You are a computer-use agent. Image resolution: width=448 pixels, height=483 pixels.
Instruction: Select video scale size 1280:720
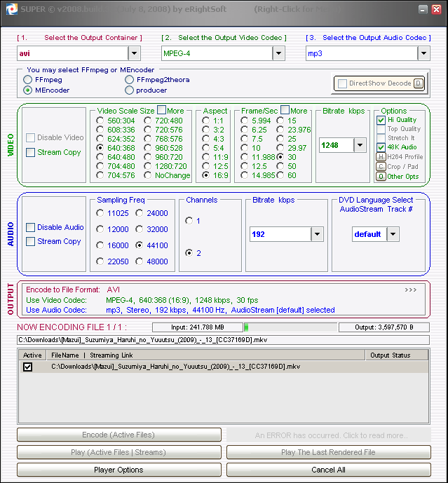(x=148, y=166)
